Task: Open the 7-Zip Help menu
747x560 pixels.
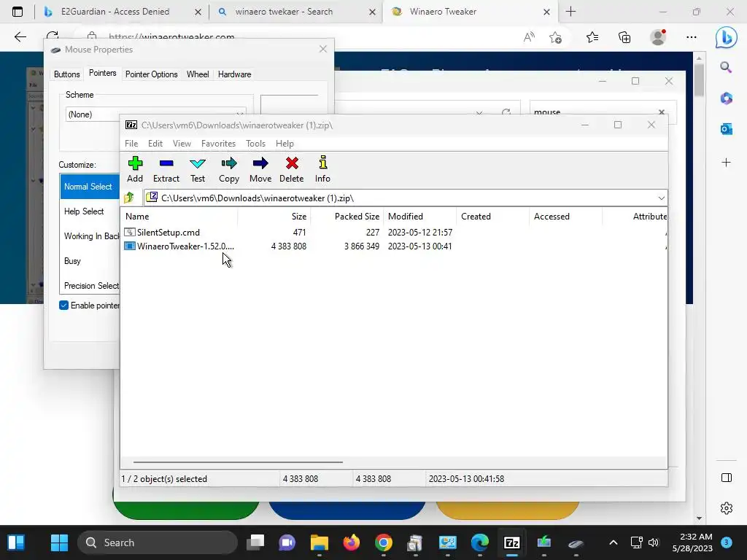Action: [x=285, y=144]
